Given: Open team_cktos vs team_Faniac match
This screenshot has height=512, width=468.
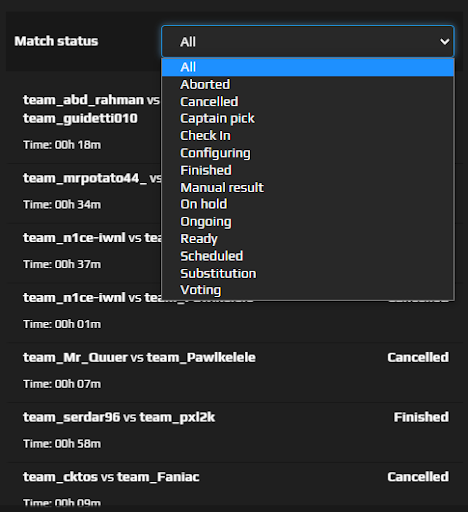Looking at the screenshot, I should [x=235, y=488].
